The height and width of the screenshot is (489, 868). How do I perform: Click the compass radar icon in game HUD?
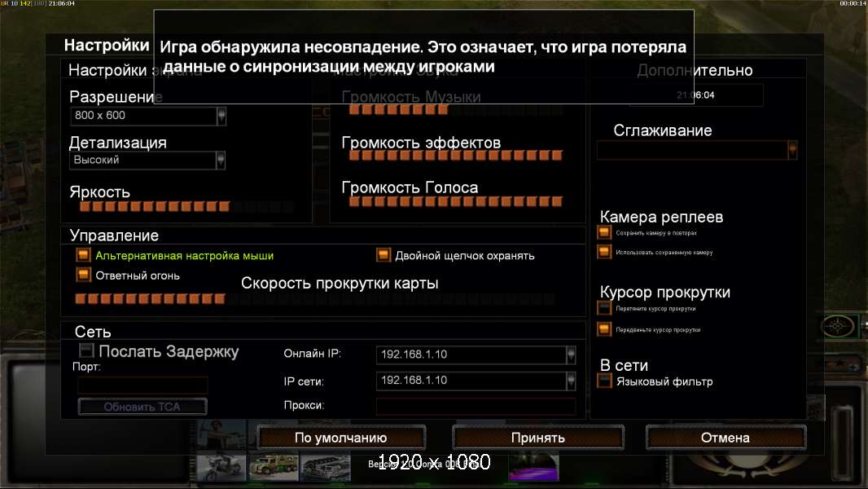838,326
